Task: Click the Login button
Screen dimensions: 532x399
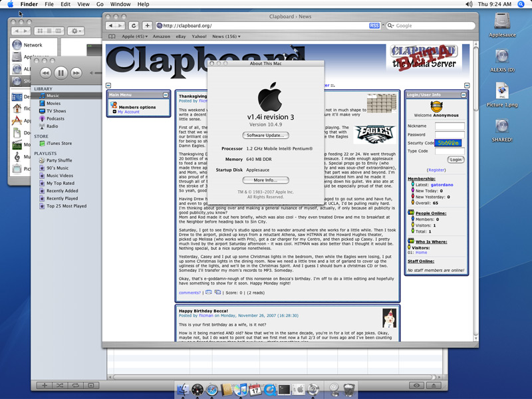Action: click(456, 160)
